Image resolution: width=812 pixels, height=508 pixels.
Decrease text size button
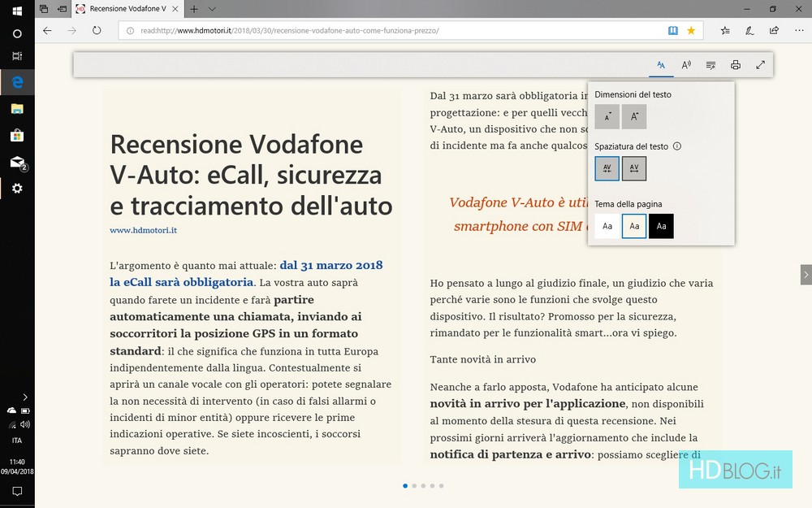click(607, 116)
